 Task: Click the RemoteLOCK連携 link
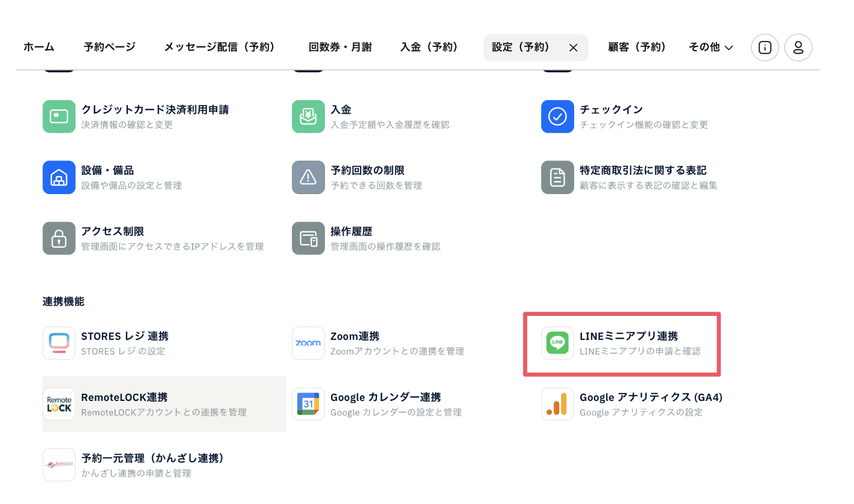[x=124, y=398]
